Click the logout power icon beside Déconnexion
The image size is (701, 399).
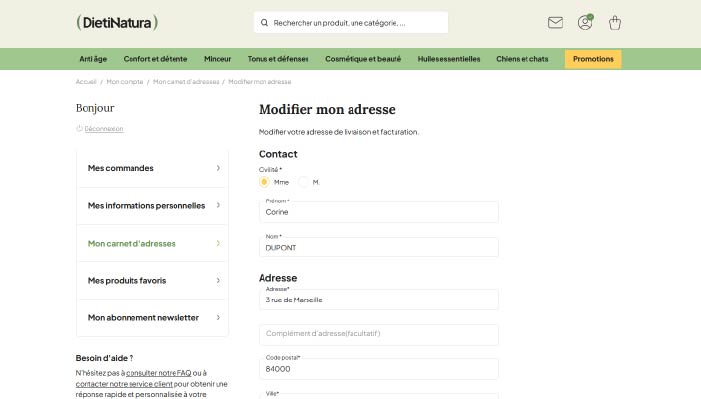(79, 128)
